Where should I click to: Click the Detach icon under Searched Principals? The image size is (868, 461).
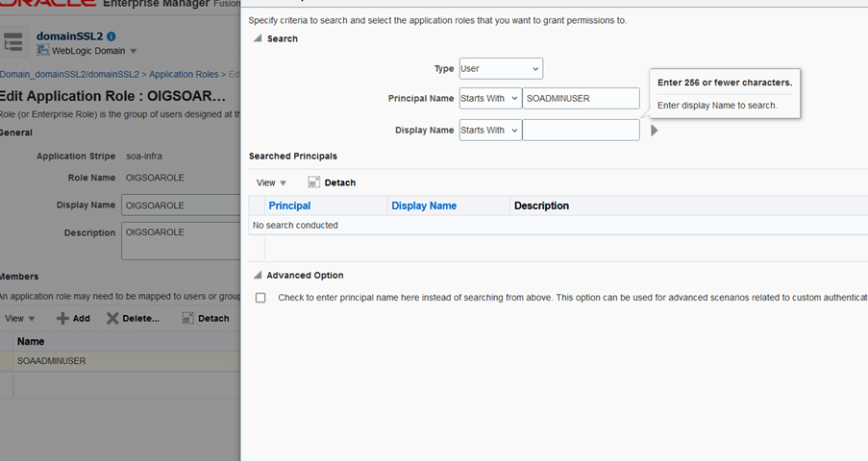point(314,182)
